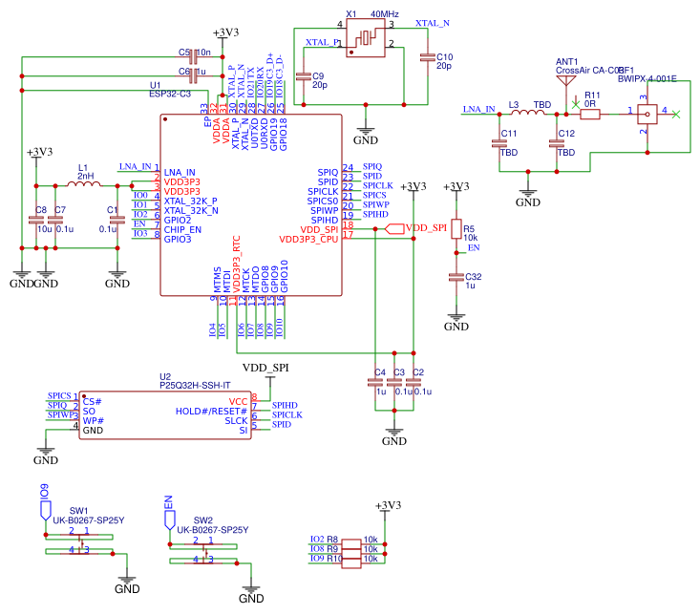The image size is (700, 615).
Task: Select capacitor C6 1u symbol
Action: (x=194, y=76)
